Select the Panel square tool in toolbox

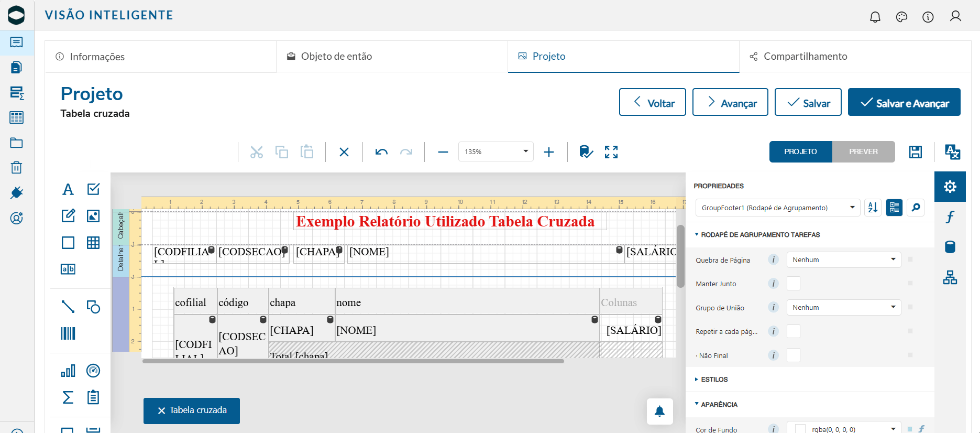click(x=68, y=243)
